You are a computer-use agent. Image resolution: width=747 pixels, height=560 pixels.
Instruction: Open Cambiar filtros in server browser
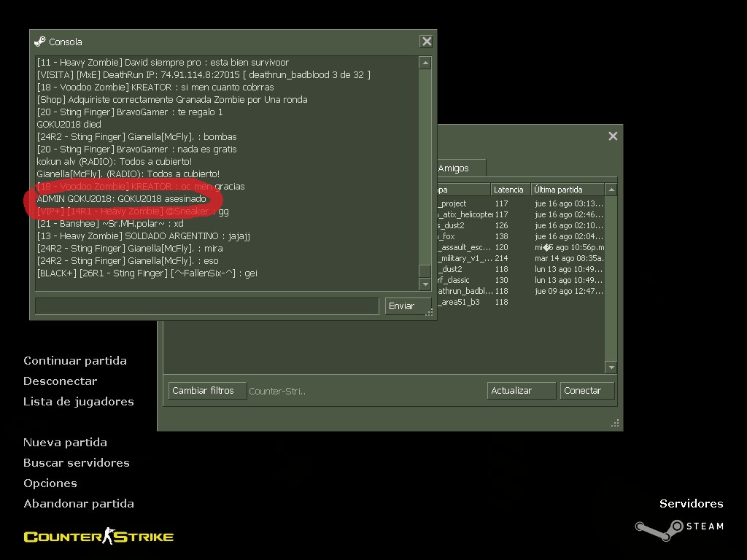[x=207, y=391]
